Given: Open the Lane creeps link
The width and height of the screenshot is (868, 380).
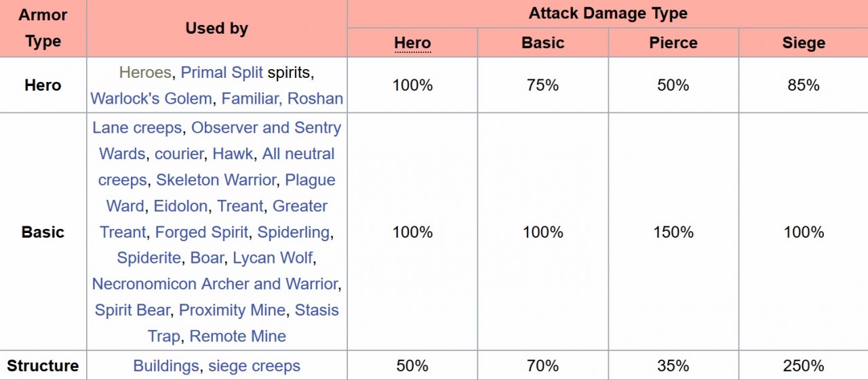Looking at the screenshot, I should [x=137, y=127].
